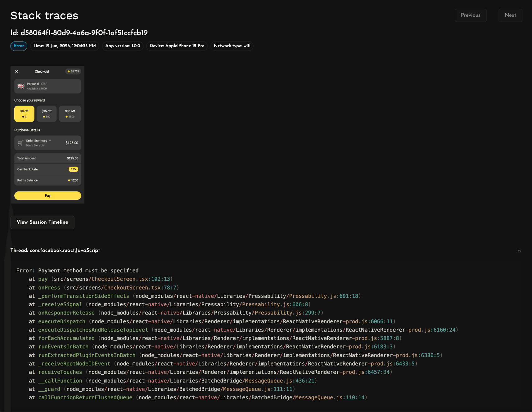The width and height of the screenshot is (532, 412).
Task: Go to the Next stack trace
Action: (x=510, y=15)
